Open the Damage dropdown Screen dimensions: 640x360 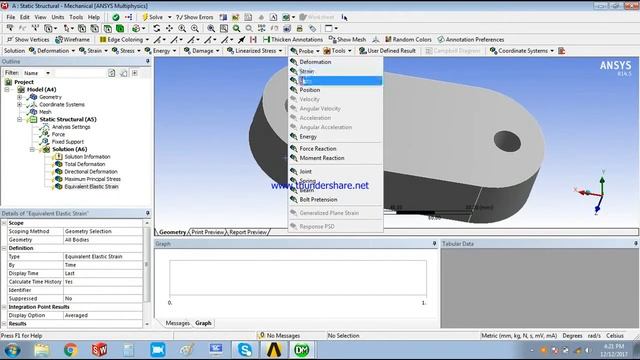click(202, 51)
